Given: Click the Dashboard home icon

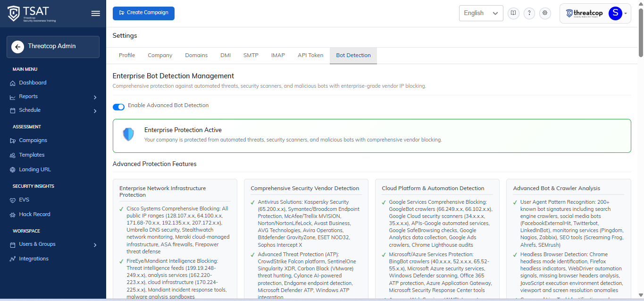Looking at the screenshot, I should (x=13, y=83).
